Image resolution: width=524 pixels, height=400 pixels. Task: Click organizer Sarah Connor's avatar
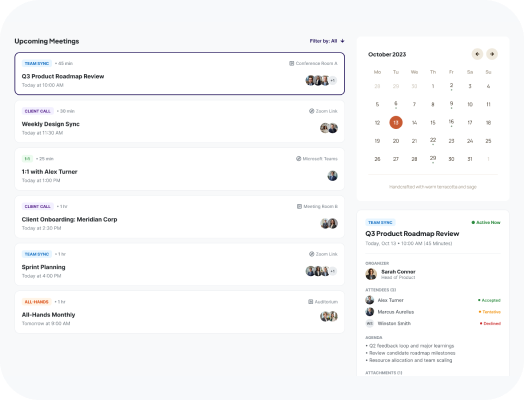click(371, 274)
